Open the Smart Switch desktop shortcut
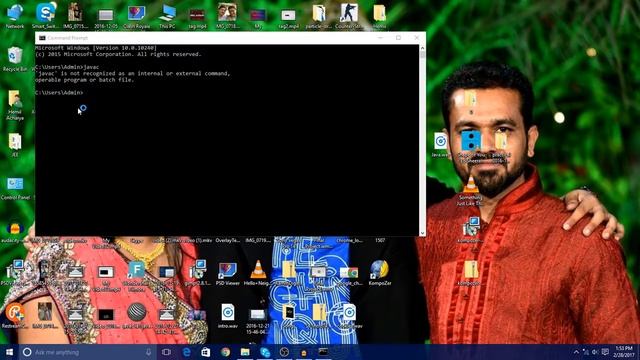 (x=45, y=16)
